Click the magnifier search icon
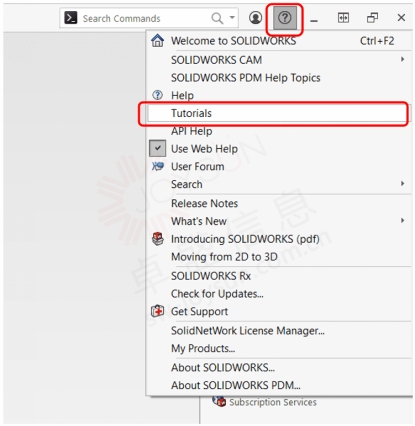415x426 pixels. tap(217, 18)
